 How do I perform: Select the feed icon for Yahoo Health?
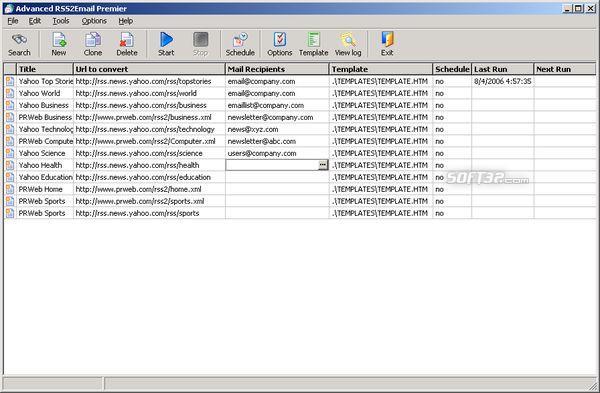tap(10, 165)
